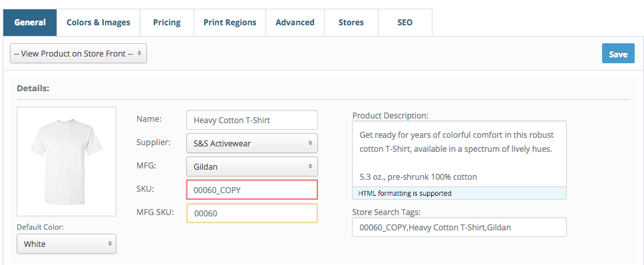Switch to the General tab

point(30,23)
